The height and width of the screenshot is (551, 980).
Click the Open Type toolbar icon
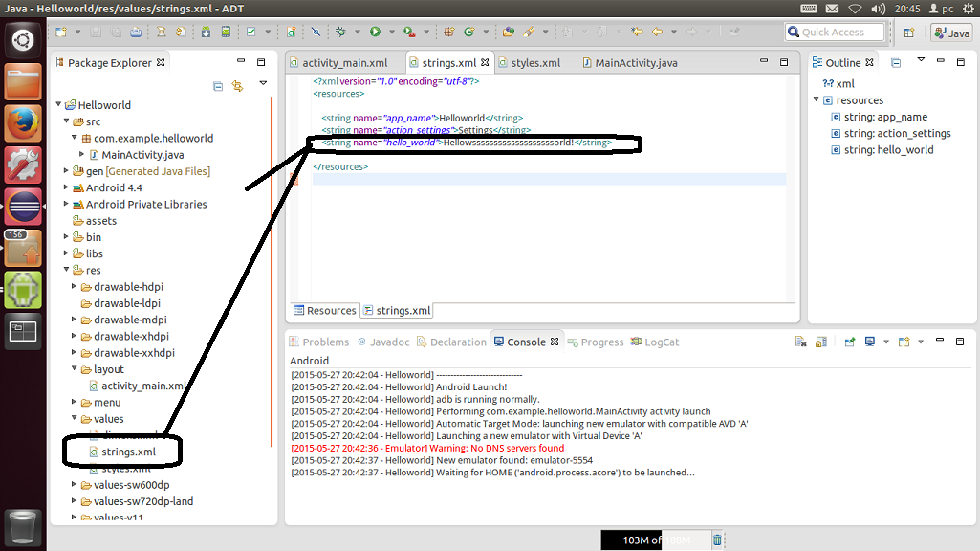coord(508,32)
